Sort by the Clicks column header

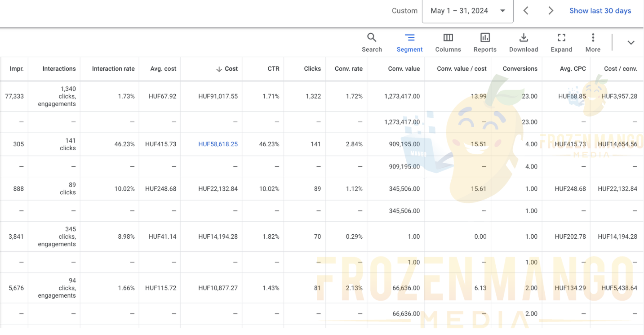coord(312,69)
